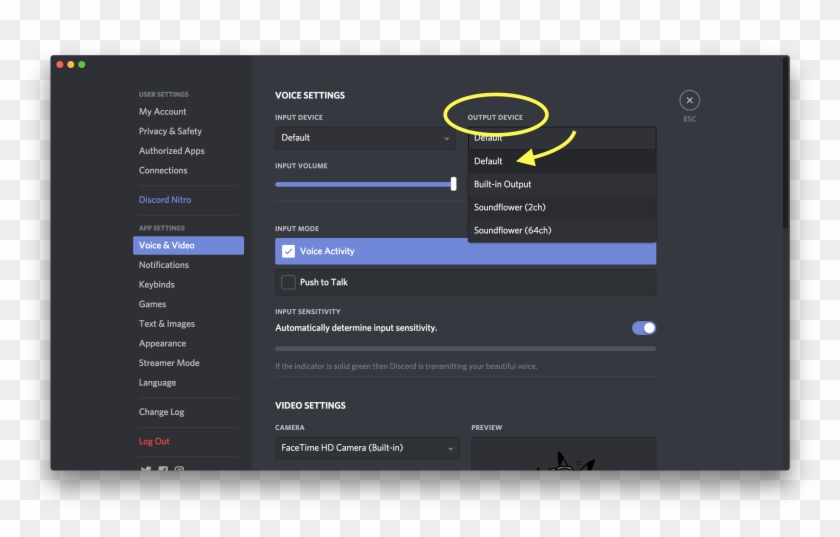Click the Camera dropdown arrow
Image resolution: width=840 pixels, height=537 pixels.
(451, 449)
